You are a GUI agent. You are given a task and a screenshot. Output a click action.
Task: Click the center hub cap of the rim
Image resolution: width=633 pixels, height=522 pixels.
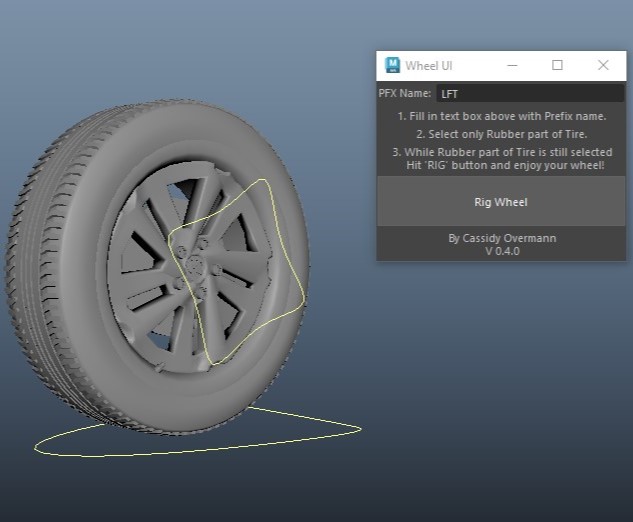(x=198, y=265)
